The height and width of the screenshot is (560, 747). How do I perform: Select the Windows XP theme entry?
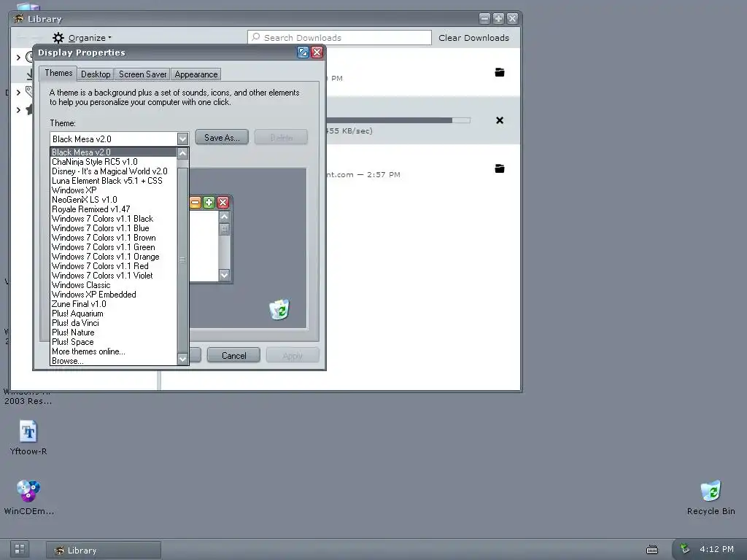point(113,190)
